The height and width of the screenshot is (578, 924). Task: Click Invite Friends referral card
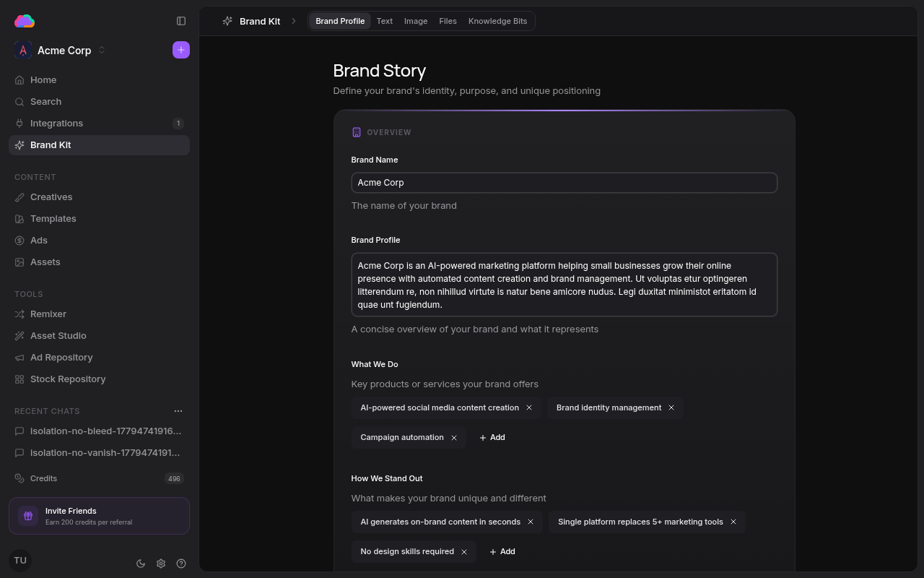click(99, 516)
